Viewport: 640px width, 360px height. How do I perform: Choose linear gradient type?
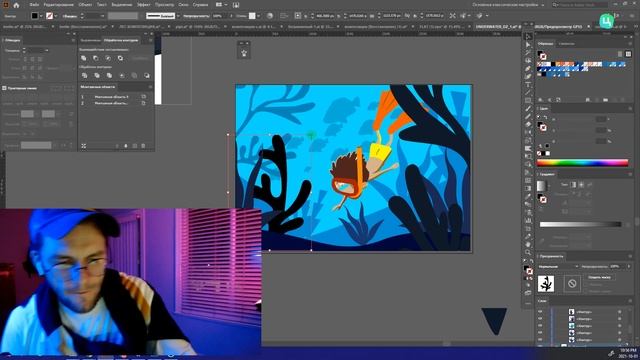coord(573,184)
